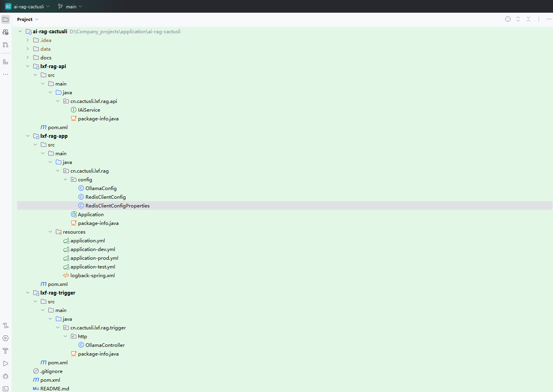Select IAiService in the tree
Image resolution: width=553 pixels, height=392 pixels.
(89, 110)
